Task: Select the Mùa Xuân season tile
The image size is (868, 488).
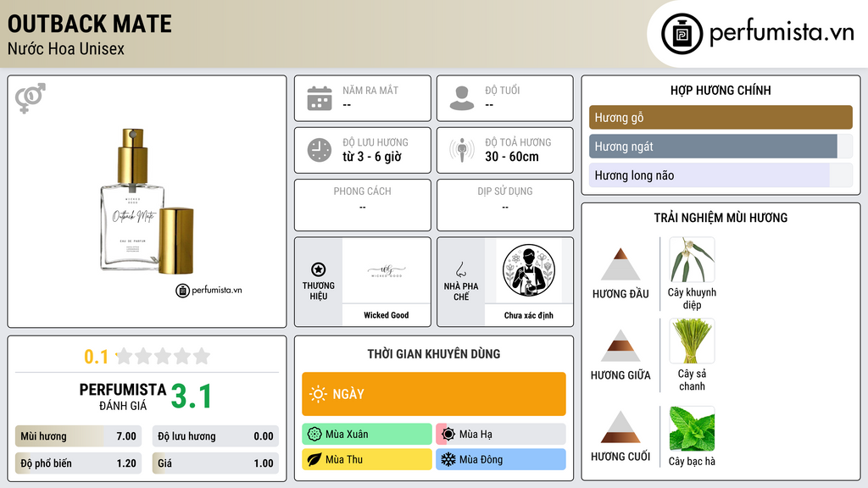Action: pos(367,435)
